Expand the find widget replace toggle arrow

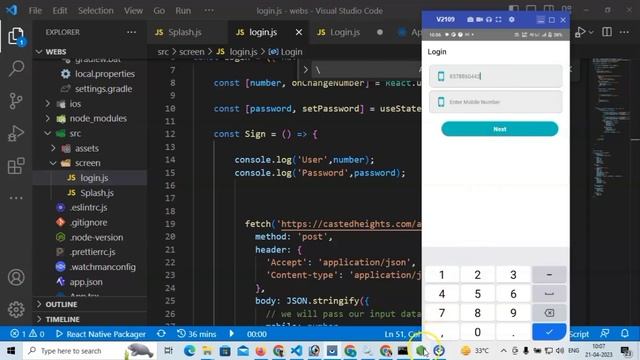[x=305, y=70]
